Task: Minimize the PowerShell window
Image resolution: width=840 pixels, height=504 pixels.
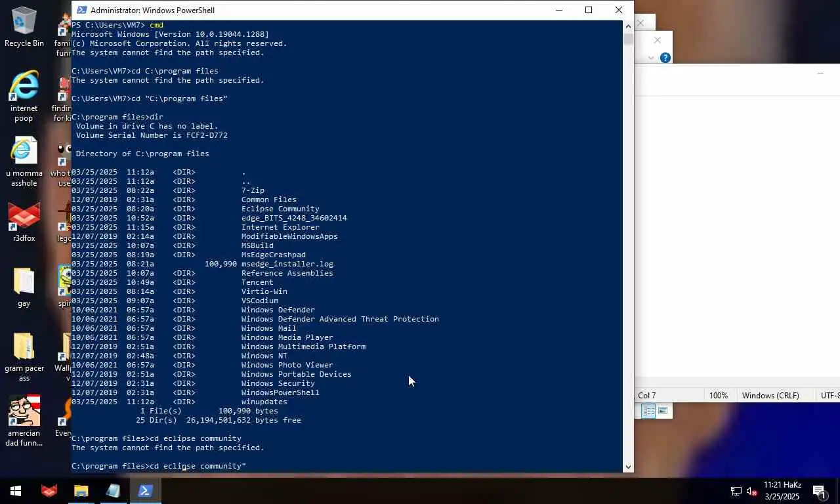Action: click(x=559, y=10)
